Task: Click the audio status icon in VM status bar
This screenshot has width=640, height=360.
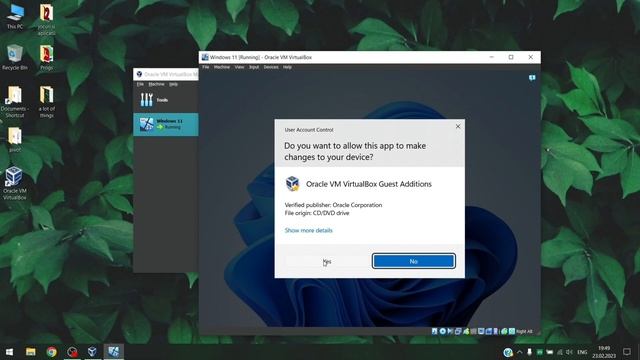Action: (450, 331)
